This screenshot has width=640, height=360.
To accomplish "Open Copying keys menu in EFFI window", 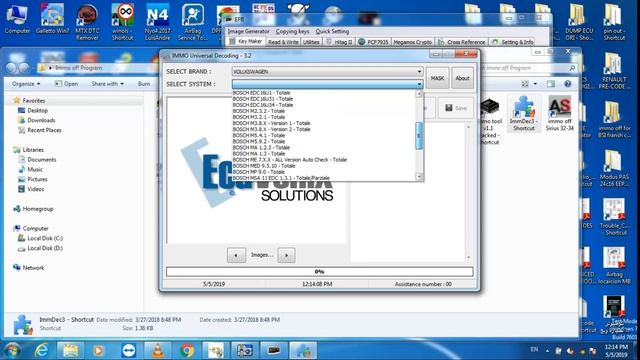I will [x=292, y=31].
